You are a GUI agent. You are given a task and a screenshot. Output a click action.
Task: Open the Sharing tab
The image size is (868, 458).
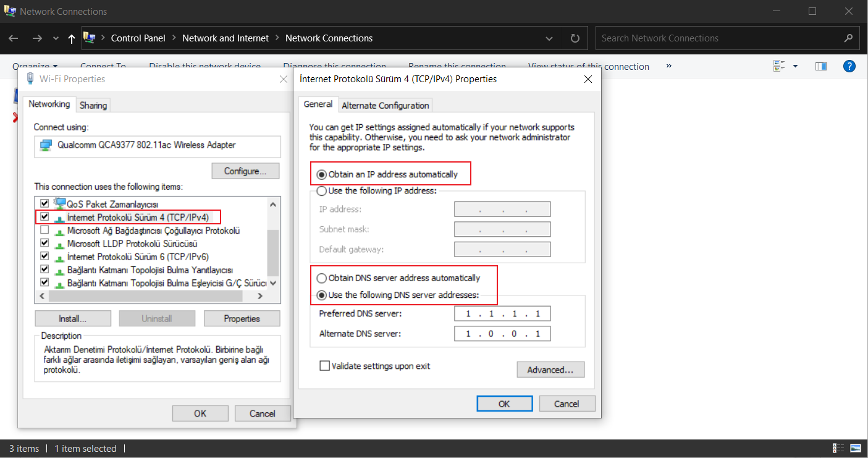tap(93, 105)
